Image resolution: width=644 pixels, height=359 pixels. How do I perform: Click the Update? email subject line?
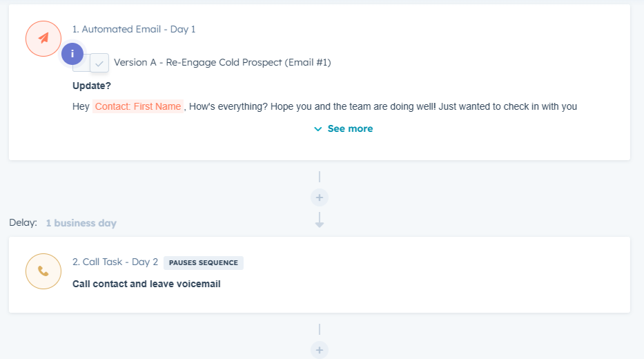coord(92,86)
